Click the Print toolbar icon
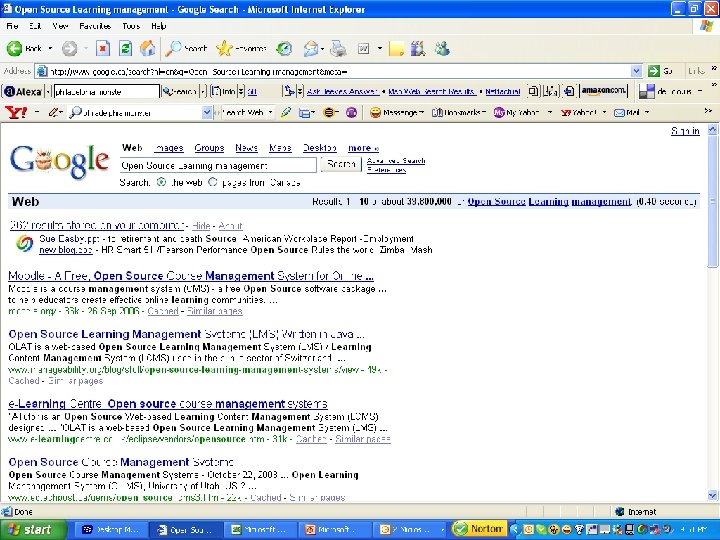The height and width of the screenshot is (540, 720). 338,49
